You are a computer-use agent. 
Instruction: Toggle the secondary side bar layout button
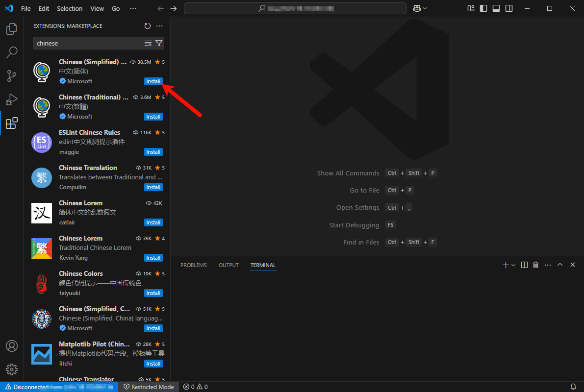(509, 8)
